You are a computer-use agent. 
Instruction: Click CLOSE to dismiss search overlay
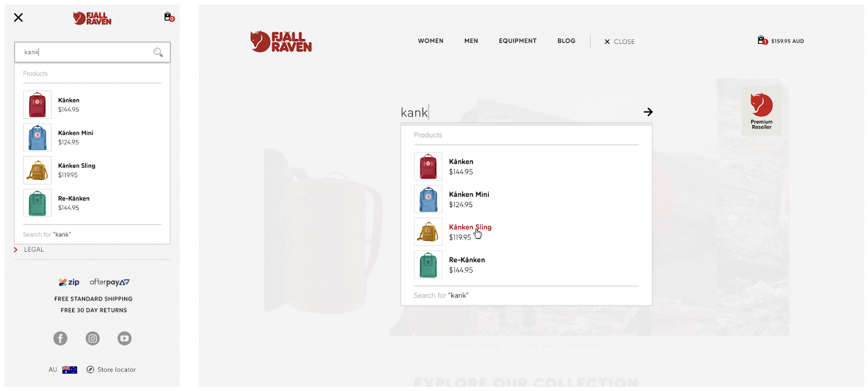(620, 42)
